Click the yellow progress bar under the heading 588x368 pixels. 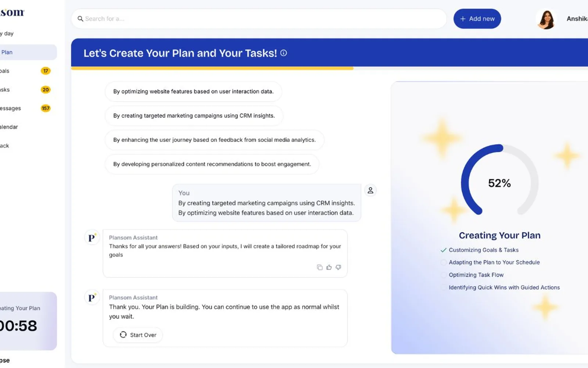(x=212, y=68)
